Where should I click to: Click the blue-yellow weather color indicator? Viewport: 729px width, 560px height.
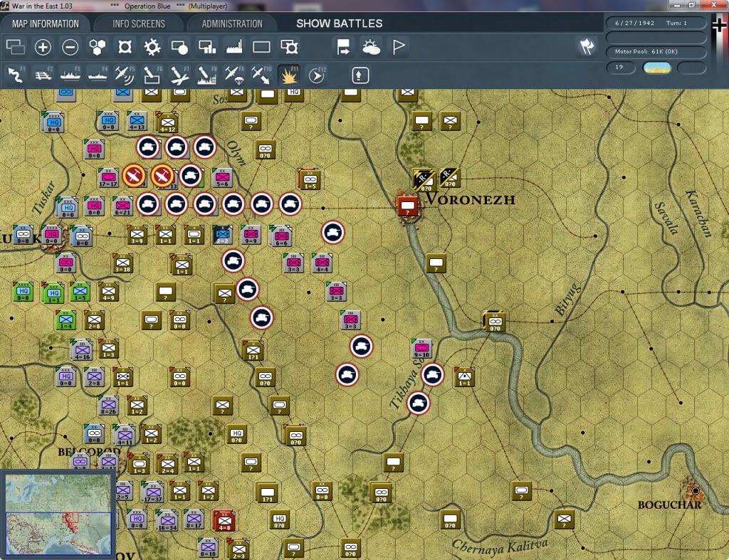(656, 68)
